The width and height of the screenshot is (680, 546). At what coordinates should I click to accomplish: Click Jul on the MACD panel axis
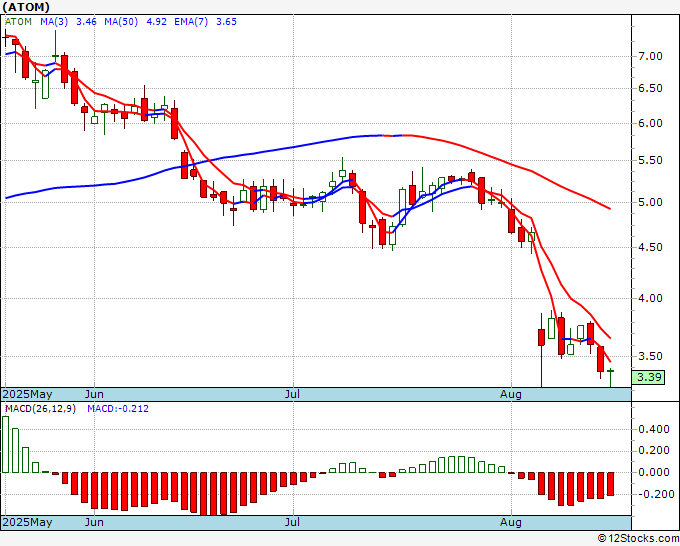tap(293, 522)
